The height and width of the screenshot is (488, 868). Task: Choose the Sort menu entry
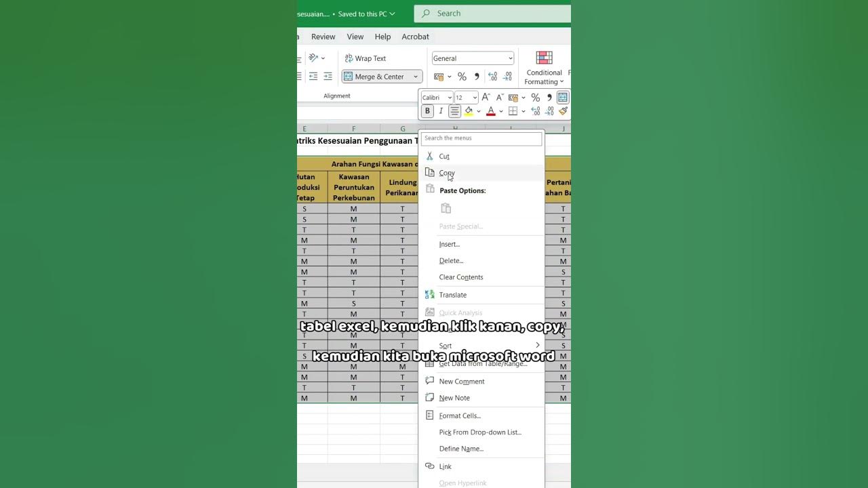pos(481,346)
